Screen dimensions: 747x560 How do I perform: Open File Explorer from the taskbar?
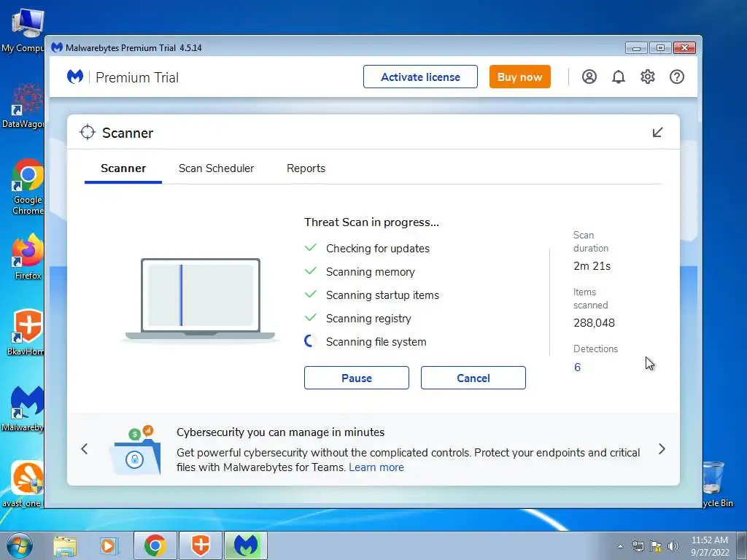[65, 545]
